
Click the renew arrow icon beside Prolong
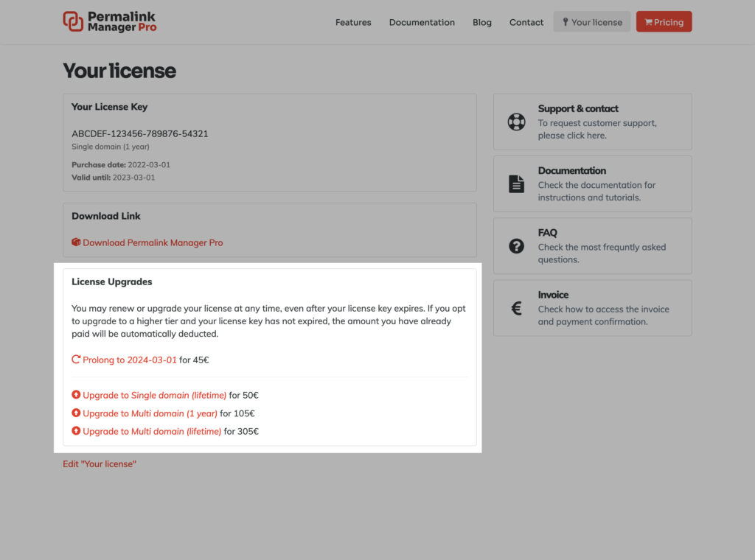click(x=76, y=360)
